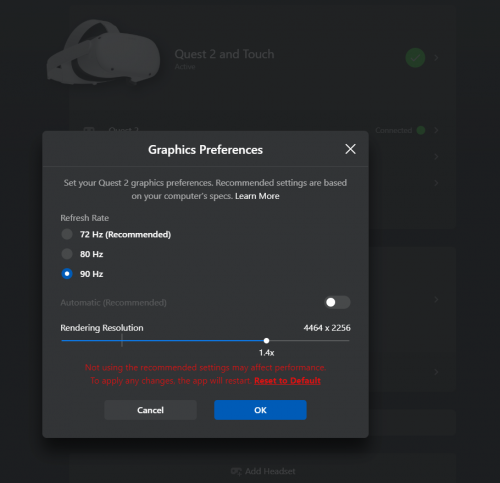Click the Add Headset icon
500x483 pixels.
[236, 471]
